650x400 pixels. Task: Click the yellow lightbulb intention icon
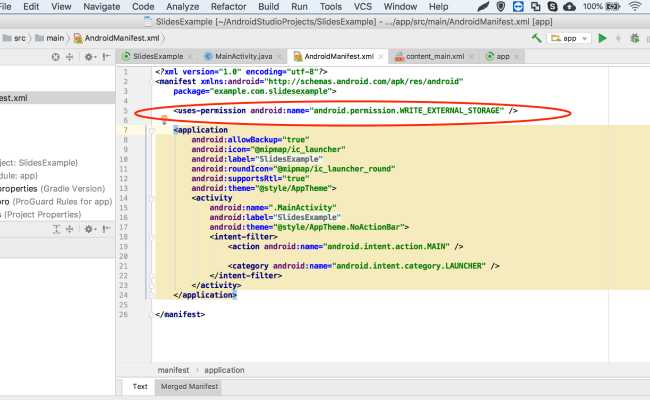click(x=164, y=120)
